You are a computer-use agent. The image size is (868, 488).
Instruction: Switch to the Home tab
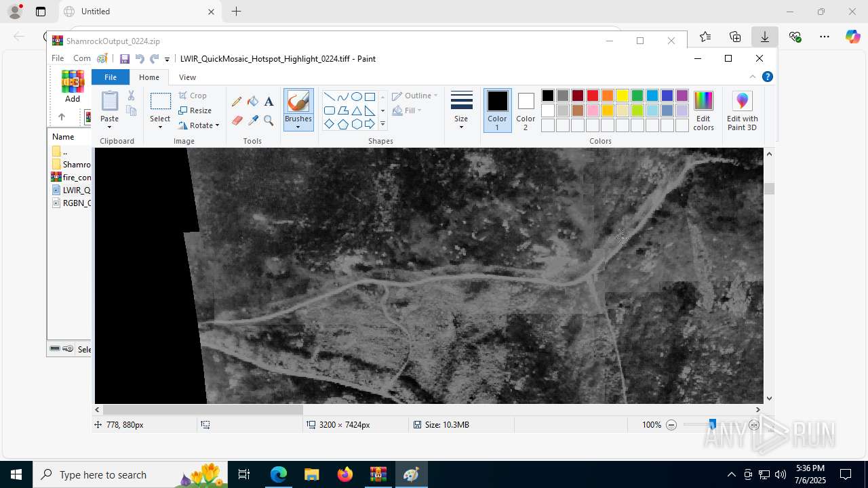coord(149,77)
